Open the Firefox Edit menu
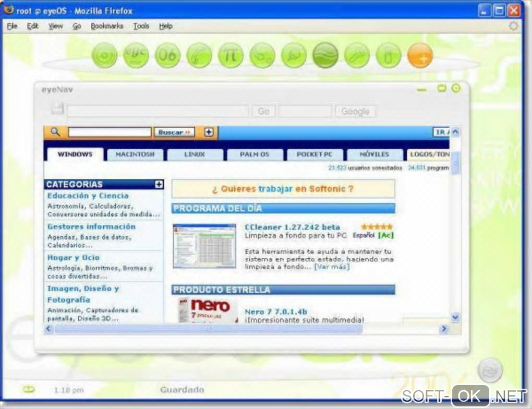 32,26
